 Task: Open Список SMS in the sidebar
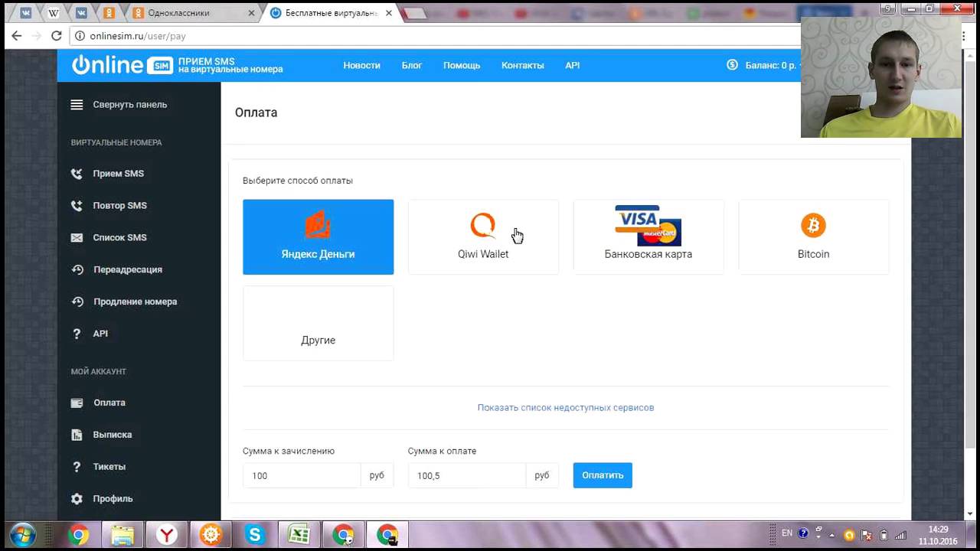[119, 238]
